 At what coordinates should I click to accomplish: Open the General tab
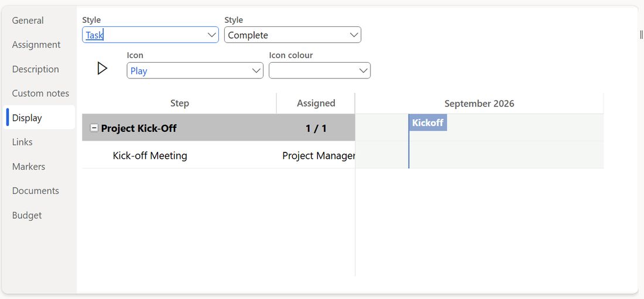[28, 20]
